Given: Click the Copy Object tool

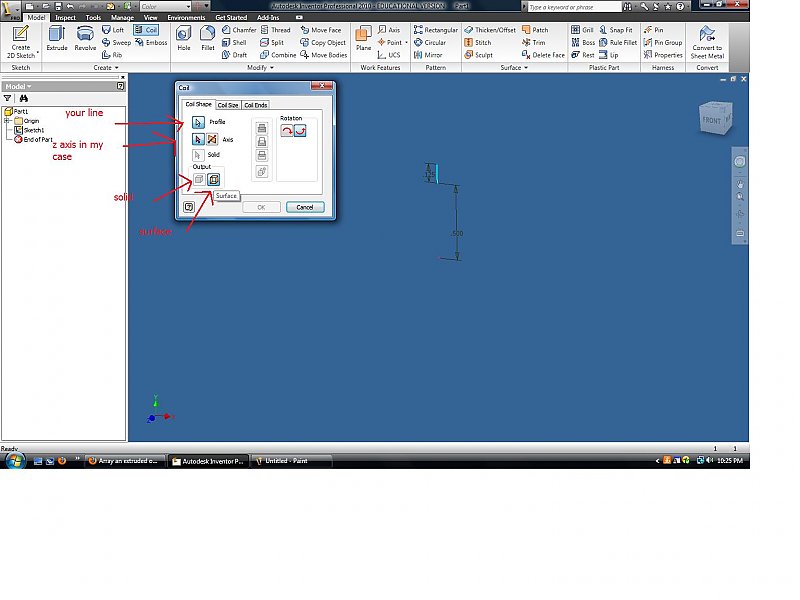Looking at the screenshot, I should click(x=323, y=42).
